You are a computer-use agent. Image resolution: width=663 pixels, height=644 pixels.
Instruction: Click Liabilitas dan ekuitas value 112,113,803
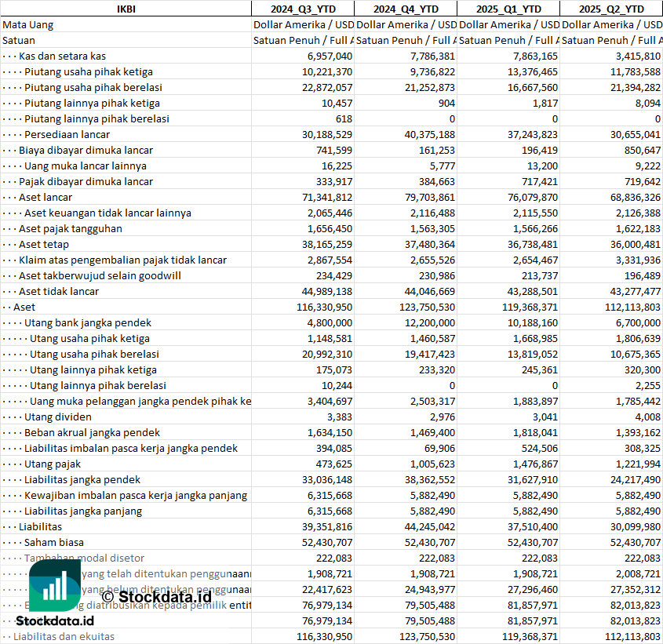(x=632, y=636)
